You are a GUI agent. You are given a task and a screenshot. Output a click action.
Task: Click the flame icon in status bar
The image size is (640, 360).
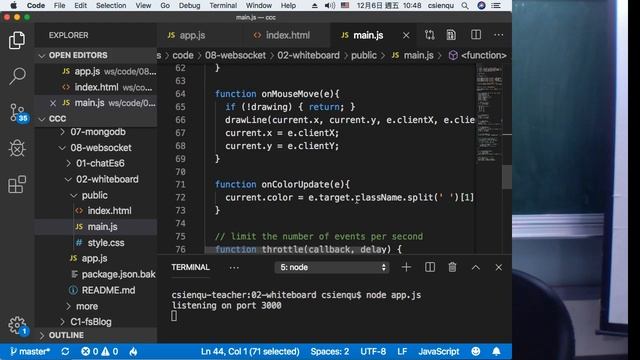point(133,351)
